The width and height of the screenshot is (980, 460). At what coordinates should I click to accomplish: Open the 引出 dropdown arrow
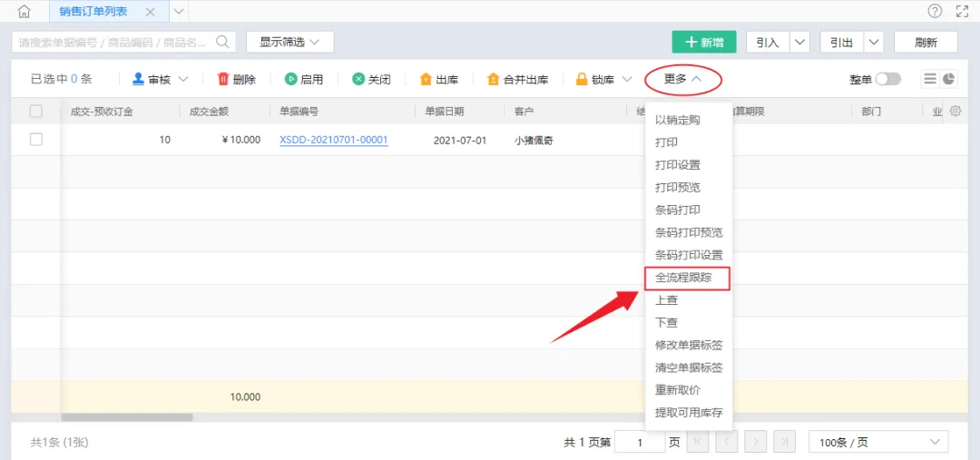[x=874, y=42]
